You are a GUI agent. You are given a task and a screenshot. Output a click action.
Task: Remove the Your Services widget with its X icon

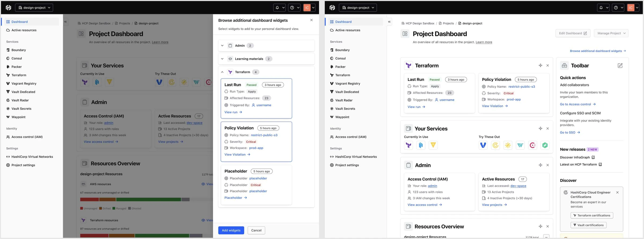(x=548, y=129)
